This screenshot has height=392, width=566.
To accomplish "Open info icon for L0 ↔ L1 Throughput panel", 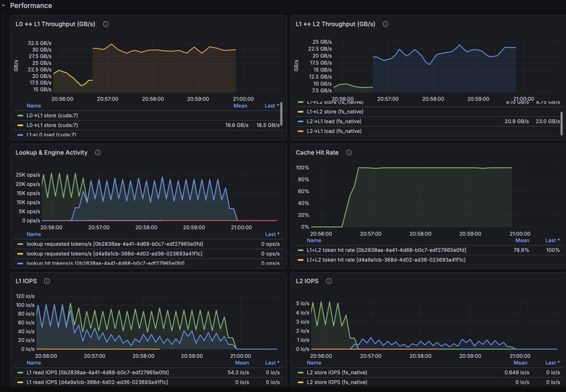I will tap(106, 24).
